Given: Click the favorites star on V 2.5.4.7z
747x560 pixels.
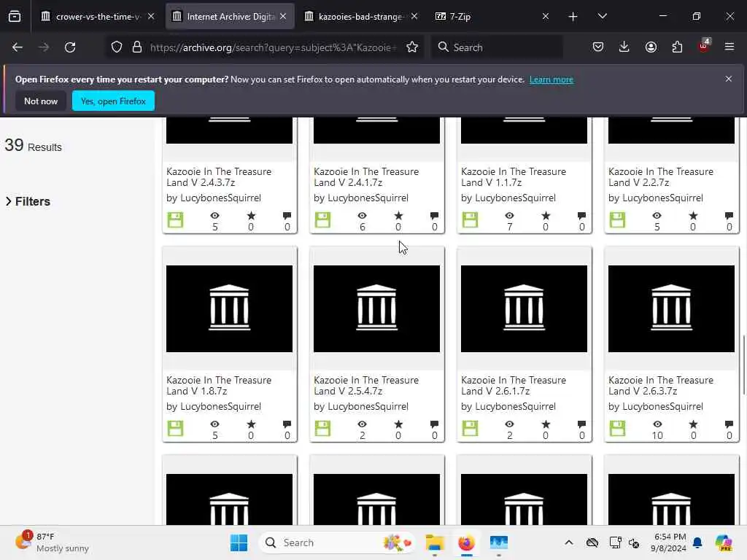Looking at the screenshot, I should tap(398, 424).
